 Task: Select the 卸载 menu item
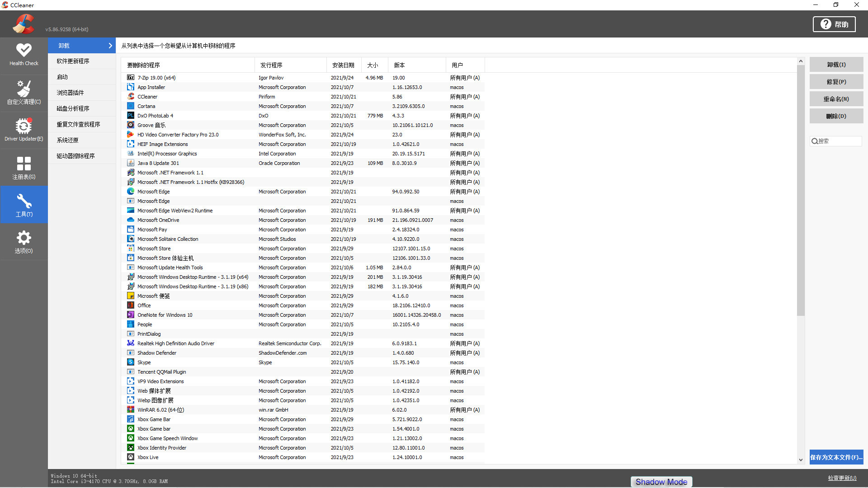82,46
